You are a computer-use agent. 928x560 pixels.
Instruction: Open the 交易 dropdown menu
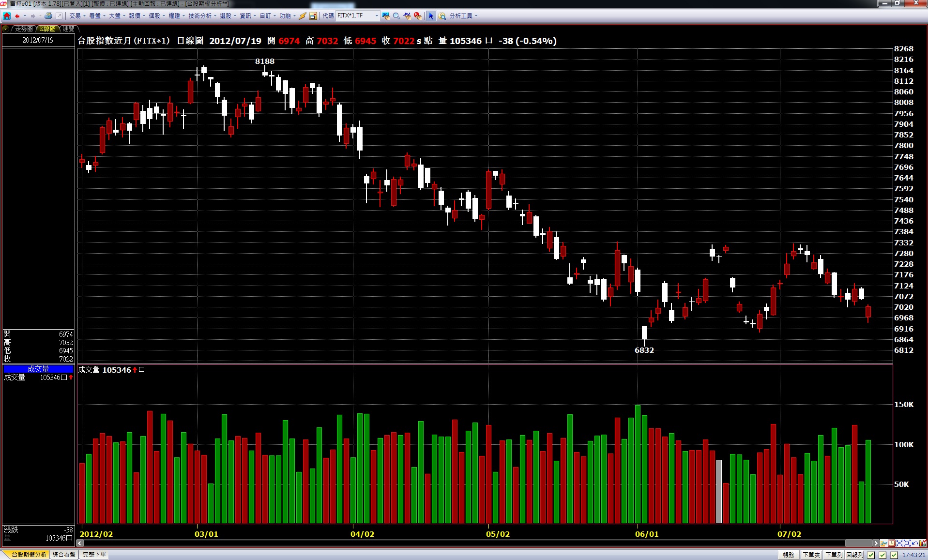pyautogui.click(x=77, y=16)
